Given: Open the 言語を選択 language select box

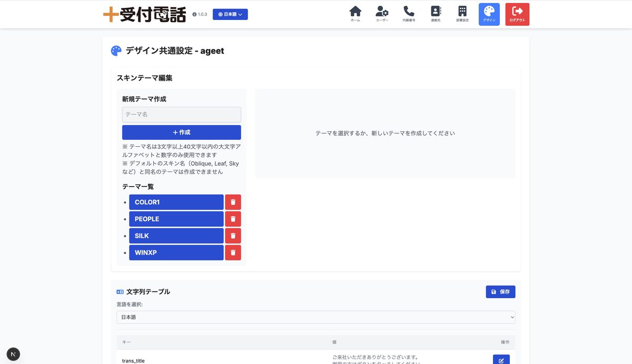Looking at the screenshot, I should click(x=316, y=317).
